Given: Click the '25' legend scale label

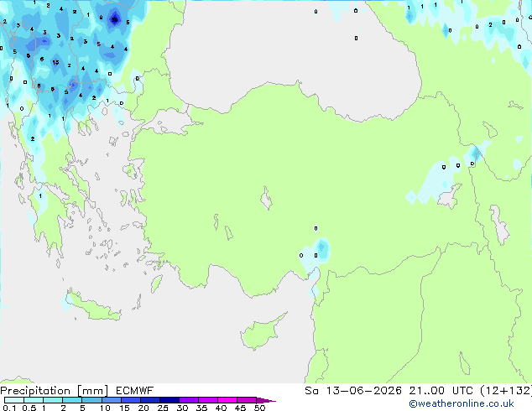Looking at the screenshot, I should point(163,408).
